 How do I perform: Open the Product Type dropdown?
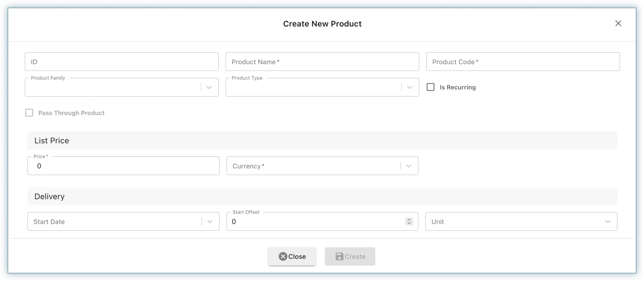tap(410, 87)
